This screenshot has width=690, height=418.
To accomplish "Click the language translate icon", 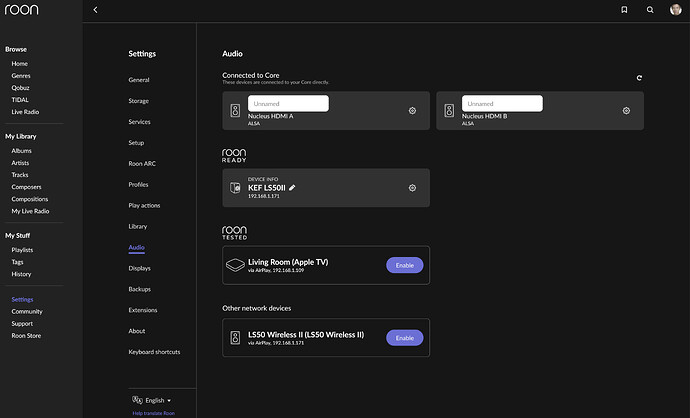I will [137, 400].
